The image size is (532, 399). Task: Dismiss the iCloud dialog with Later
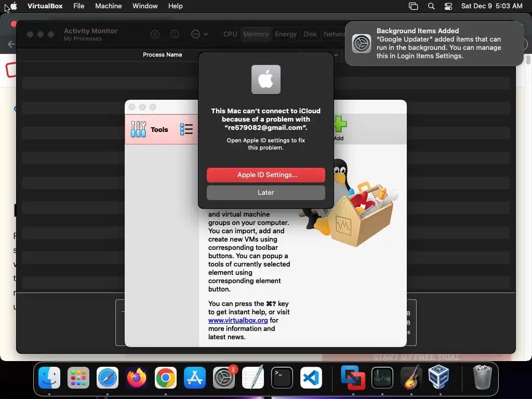click(265, 192)
